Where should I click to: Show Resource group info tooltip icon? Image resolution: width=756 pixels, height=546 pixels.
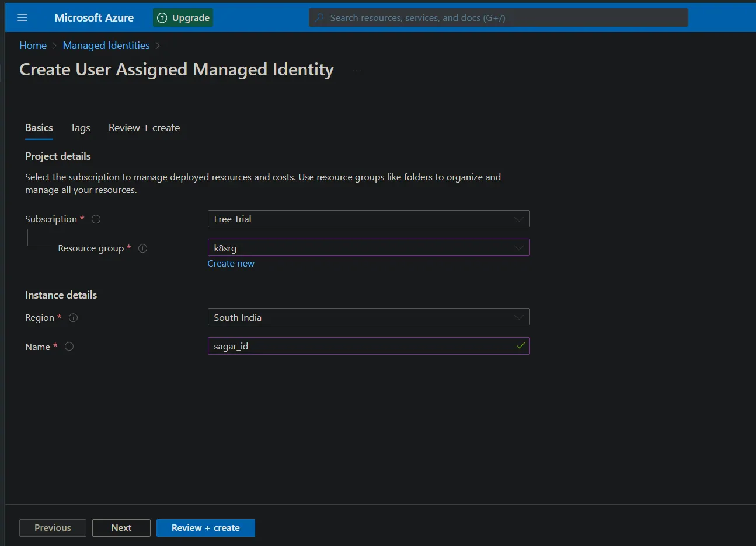coord(142,249)
